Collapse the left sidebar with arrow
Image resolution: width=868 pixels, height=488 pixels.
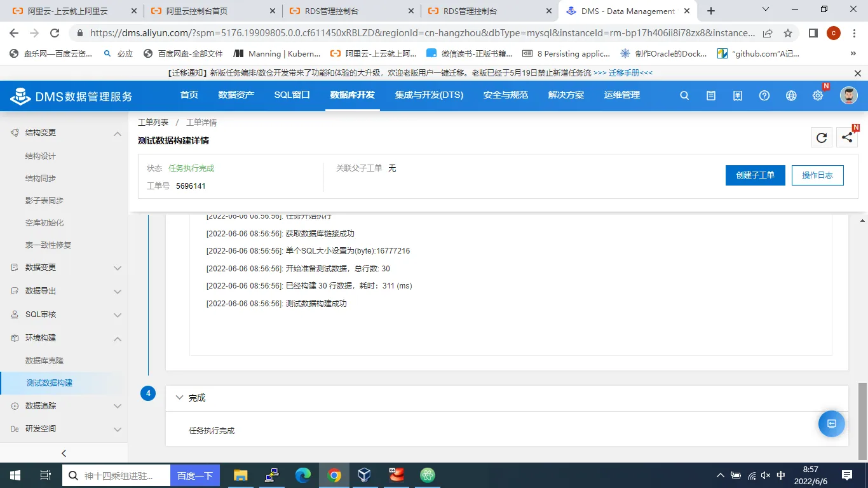pos(64,453)
